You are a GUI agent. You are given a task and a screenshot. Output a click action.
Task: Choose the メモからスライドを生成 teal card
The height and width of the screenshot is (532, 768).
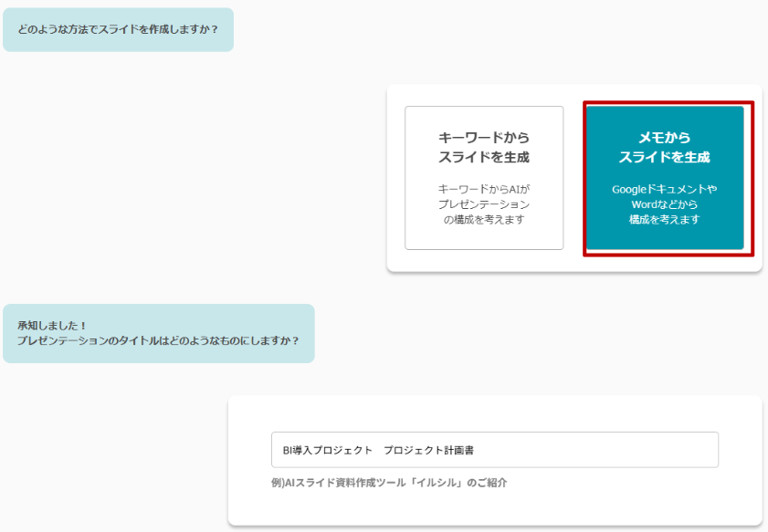pos(664,178)
